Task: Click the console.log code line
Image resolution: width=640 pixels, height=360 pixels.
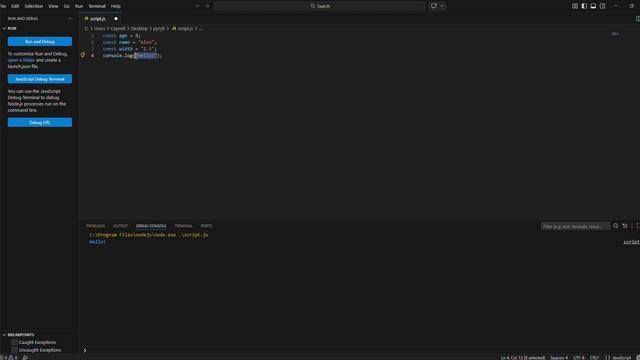Action: point(133,56)
